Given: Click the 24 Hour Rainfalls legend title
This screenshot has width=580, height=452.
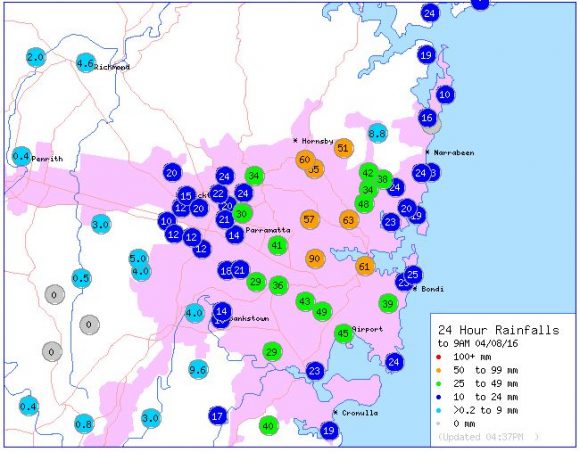Looking at the screenshot, I should pos(498,330).
